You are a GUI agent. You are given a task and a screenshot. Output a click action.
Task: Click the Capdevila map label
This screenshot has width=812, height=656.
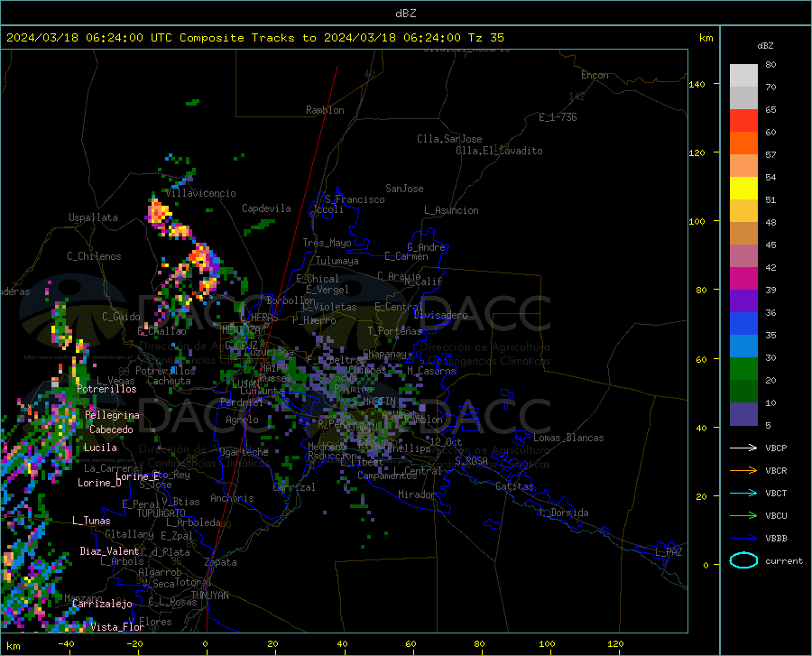click(x=266, y=208)
